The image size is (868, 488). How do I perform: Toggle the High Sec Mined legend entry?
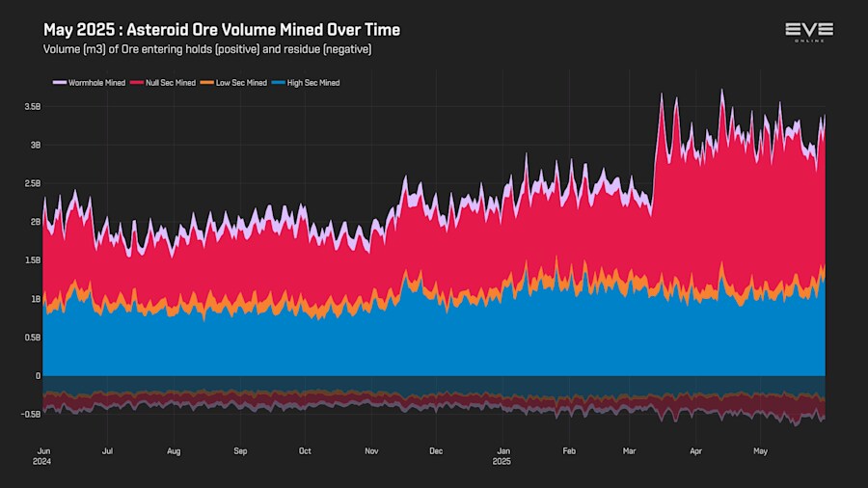306,83
